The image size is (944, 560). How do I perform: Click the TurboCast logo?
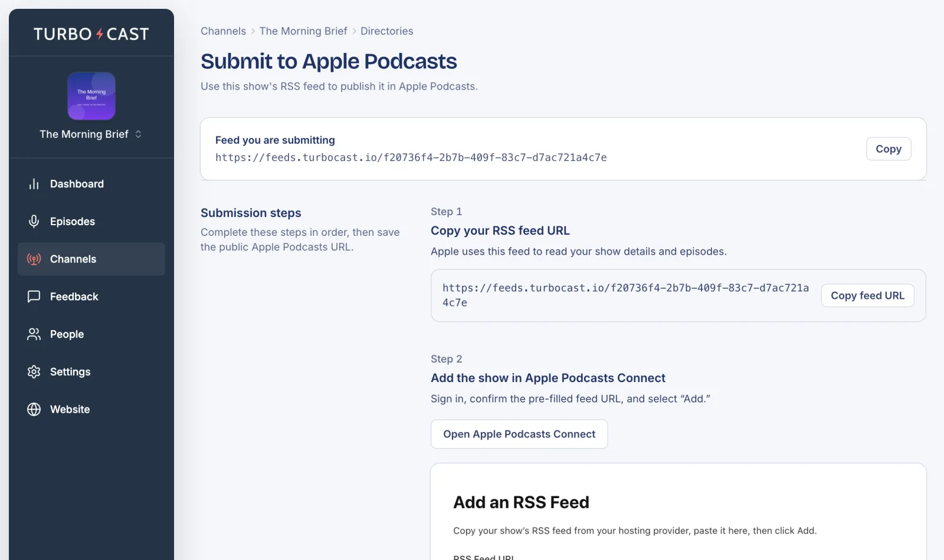[91, 34]
